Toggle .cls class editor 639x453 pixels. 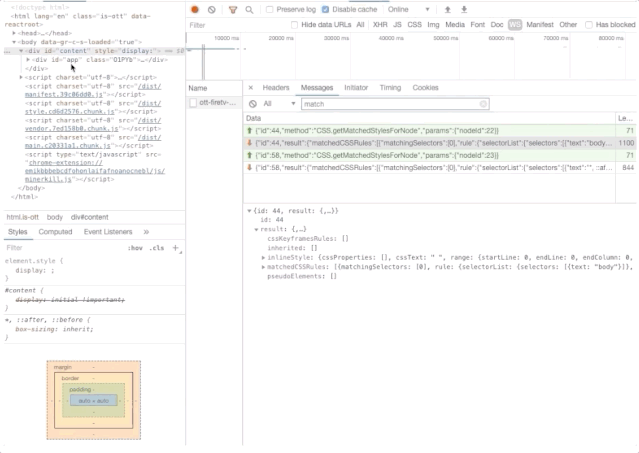tap(156, 248)
